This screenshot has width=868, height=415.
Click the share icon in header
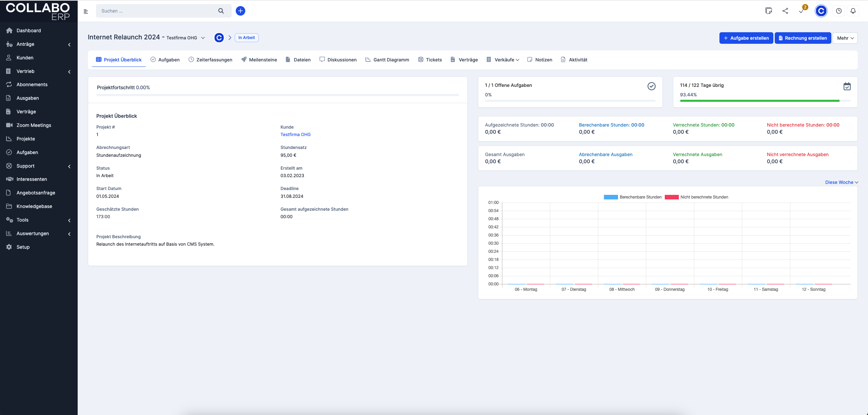785,11
